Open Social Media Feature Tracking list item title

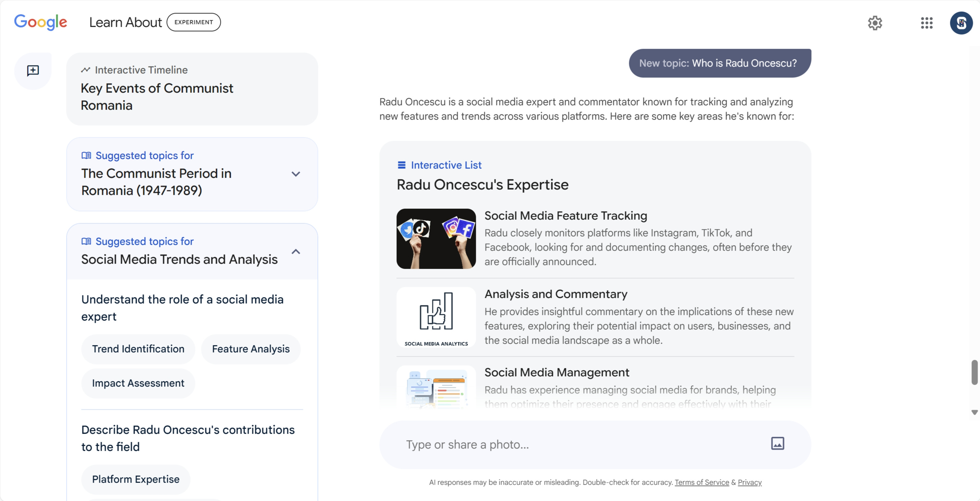pos(566,216)
